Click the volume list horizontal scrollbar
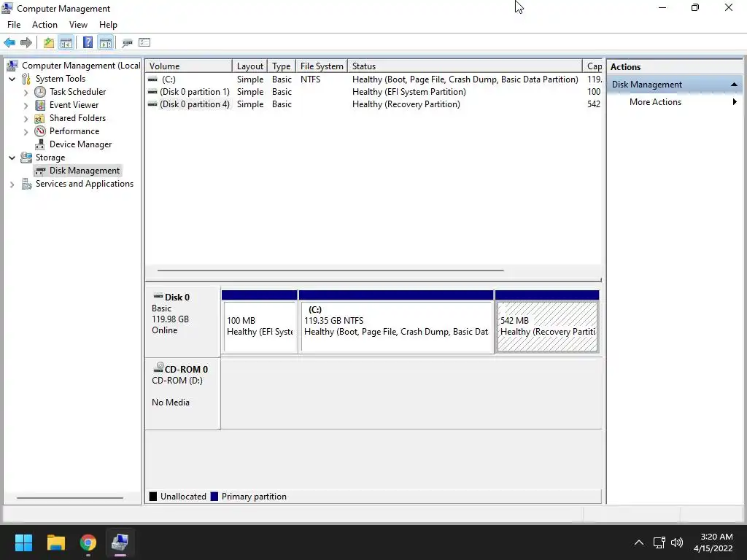The height and width of the screenshot is (560, 747). 330,271
